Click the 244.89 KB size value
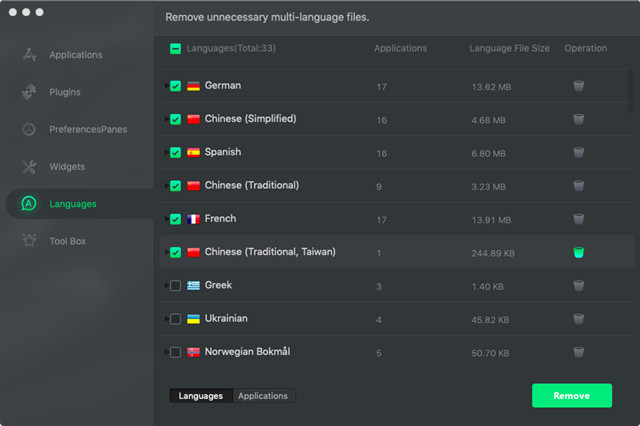Image resolution: width=640 pixels, height=426 pixels. coord(493,253)
